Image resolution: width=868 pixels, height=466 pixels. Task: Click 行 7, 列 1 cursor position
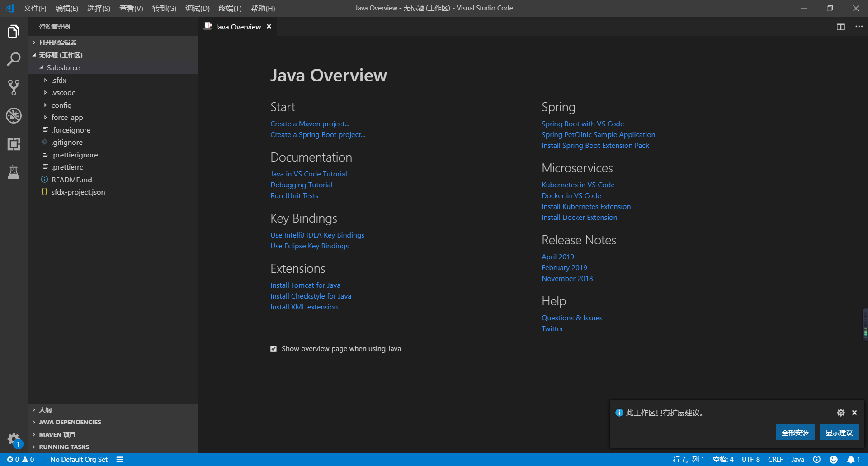tap(688, 460)
